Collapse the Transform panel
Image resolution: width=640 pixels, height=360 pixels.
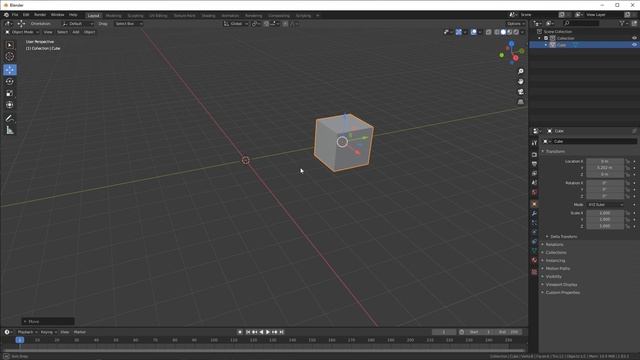(x=555, y=151)
